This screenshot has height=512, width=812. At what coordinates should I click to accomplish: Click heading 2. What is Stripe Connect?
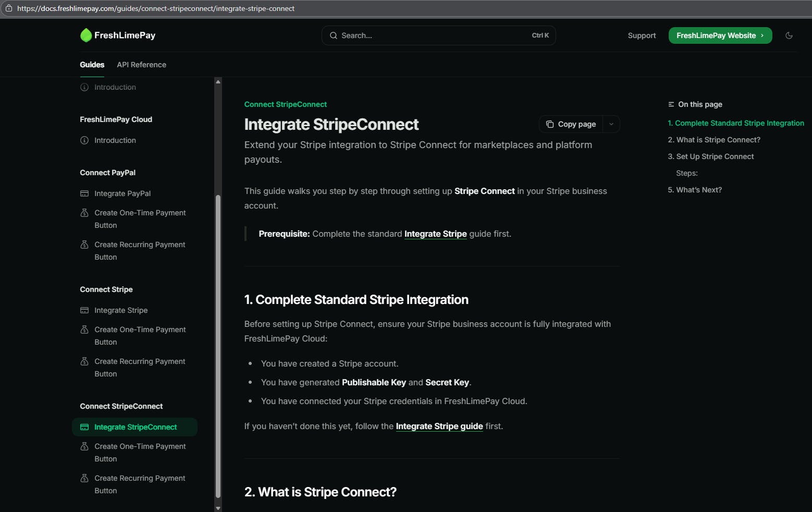(321, 492)
